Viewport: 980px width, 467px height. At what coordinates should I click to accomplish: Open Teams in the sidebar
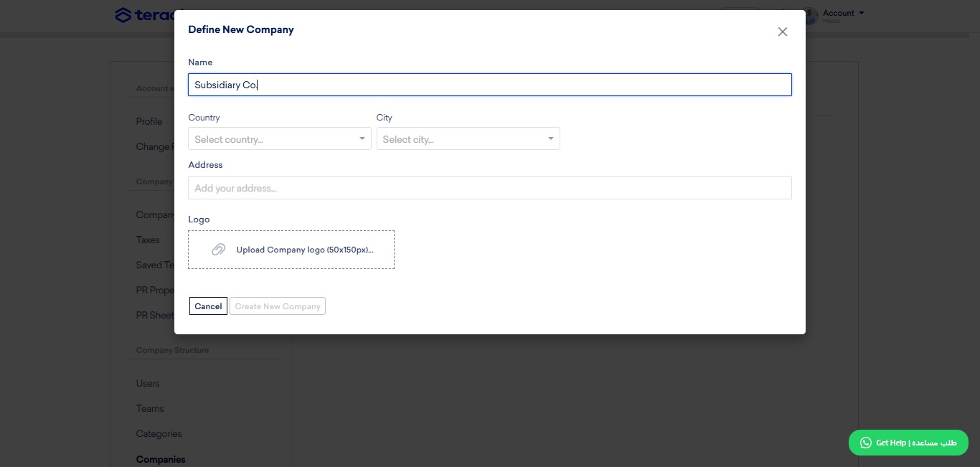150,408
